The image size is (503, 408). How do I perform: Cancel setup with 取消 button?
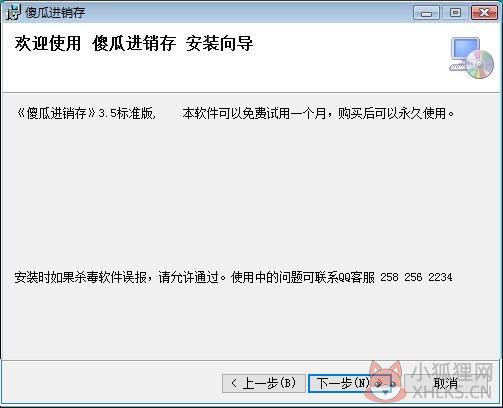point(446,383)
